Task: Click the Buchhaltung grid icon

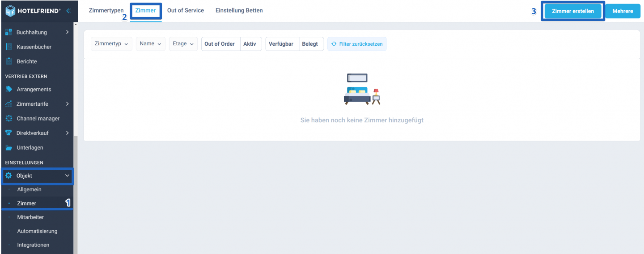Action: (8, 32)
